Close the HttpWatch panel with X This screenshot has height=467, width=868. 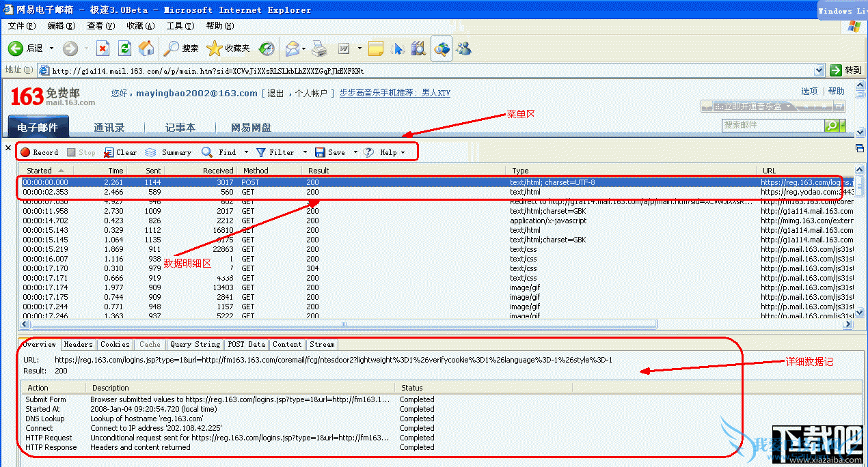point(8,148)
